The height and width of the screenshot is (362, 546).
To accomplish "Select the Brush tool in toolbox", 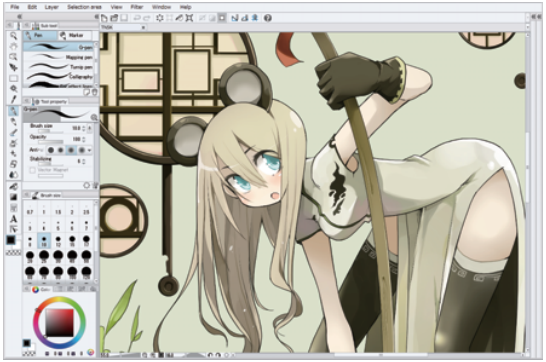I will point(14,132).
